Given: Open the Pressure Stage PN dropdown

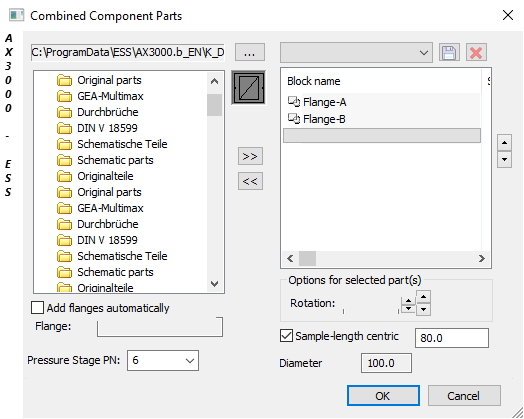Looking at the screenshot, I should click(163, 361).
